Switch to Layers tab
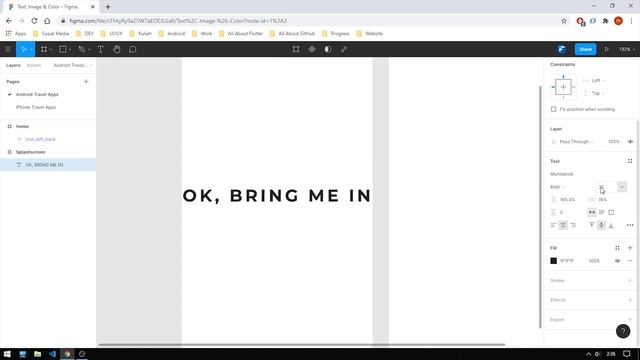The image size is (640, 360). coord(13,65)
